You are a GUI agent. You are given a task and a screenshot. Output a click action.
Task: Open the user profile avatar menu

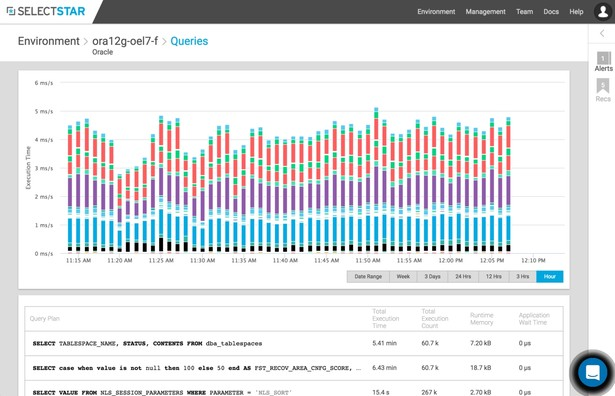[603, 11]
